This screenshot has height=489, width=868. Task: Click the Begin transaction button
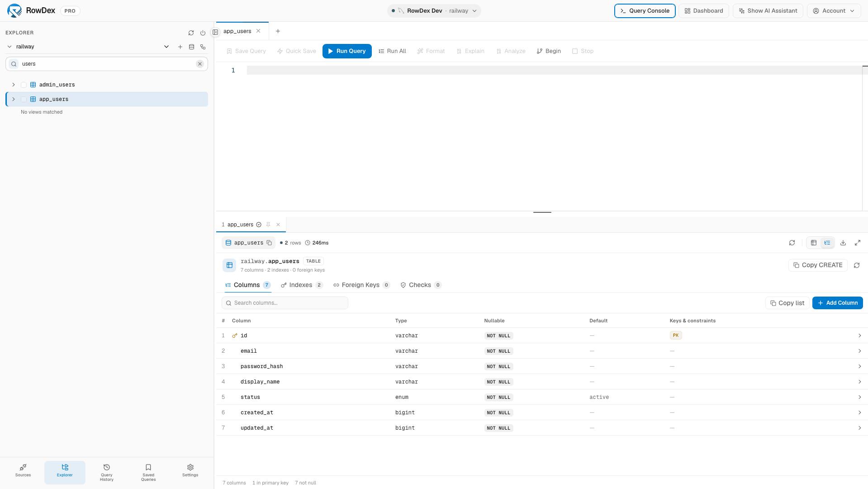click(x=549, y=51)
